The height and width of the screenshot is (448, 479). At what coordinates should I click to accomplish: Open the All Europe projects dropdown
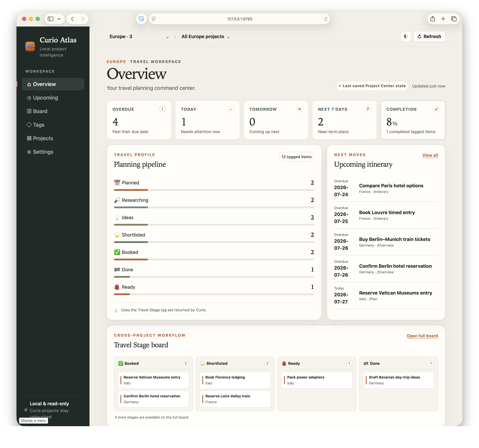click(x=205, y=37)
